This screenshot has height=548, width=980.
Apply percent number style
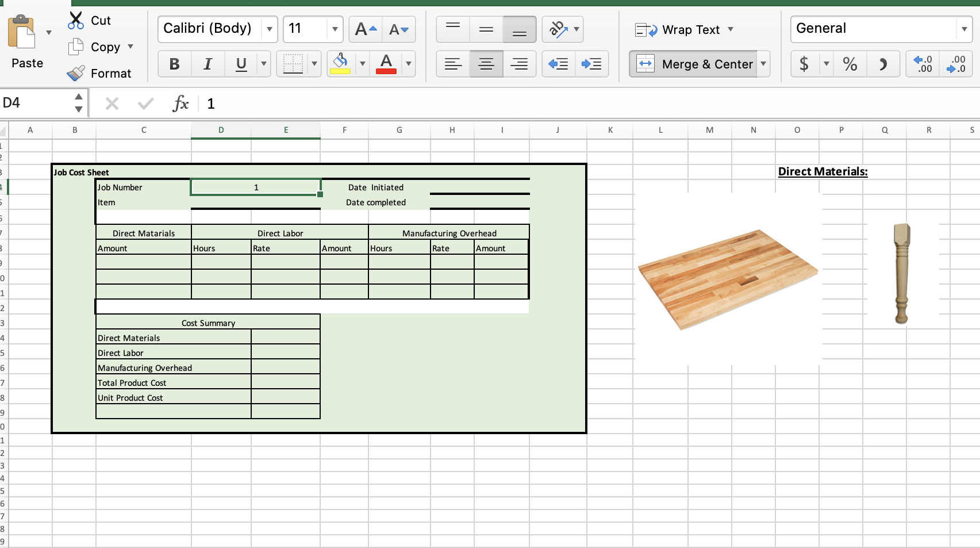(x=850, y=64)
